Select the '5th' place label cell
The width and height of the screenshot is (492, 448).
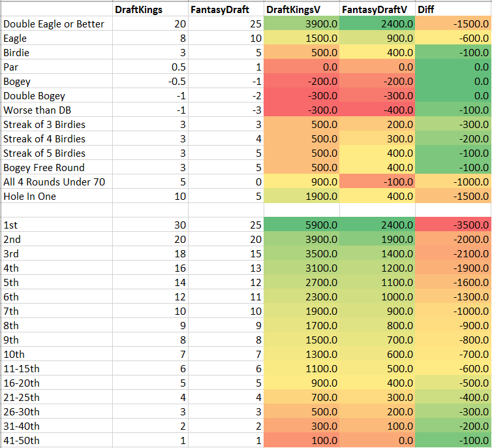click(57, 283)
